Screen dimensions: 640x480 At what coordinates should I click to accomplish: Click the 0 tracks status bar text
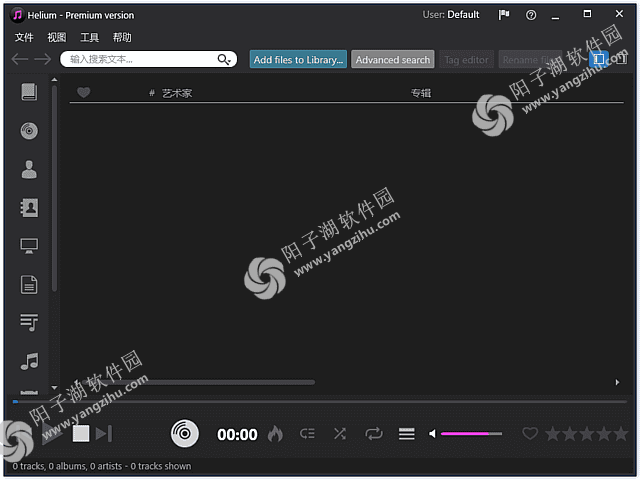[x=102, y=466]
